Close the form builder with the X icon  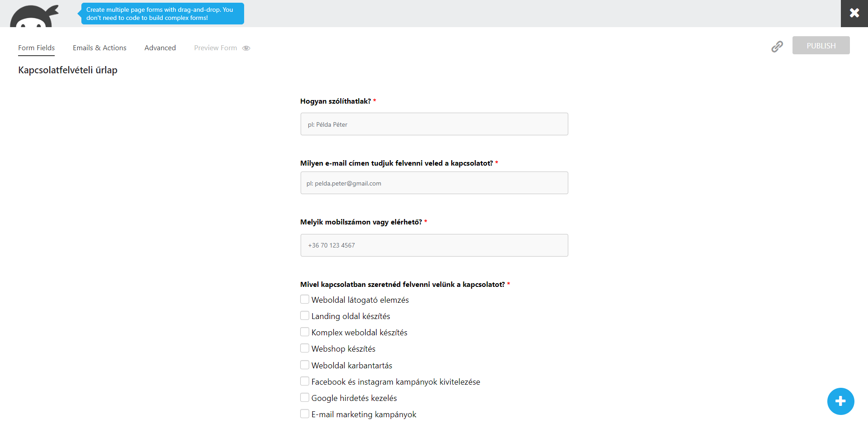pyautogui.click(x=854, y=13)
